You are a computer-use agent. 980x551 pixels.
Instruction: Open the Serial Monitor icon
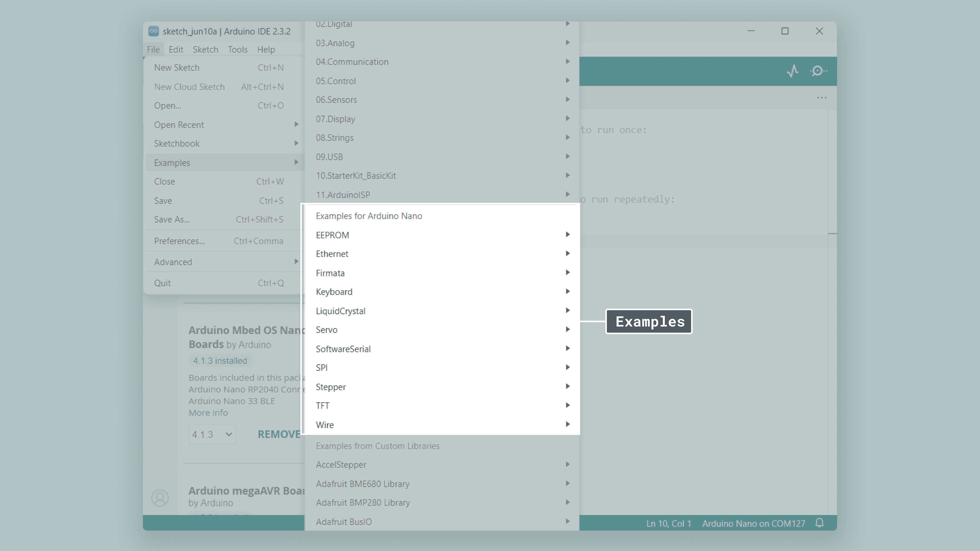(x=818, y=71)
